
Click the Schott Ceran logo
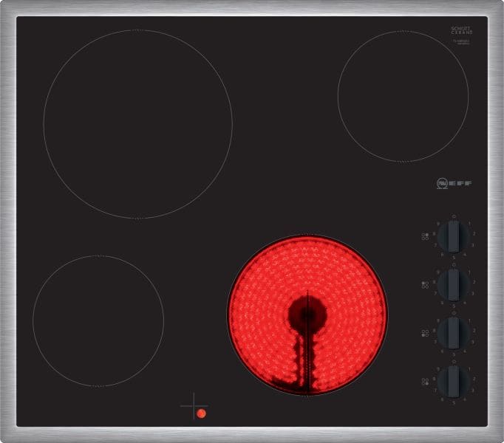(462, 30)
